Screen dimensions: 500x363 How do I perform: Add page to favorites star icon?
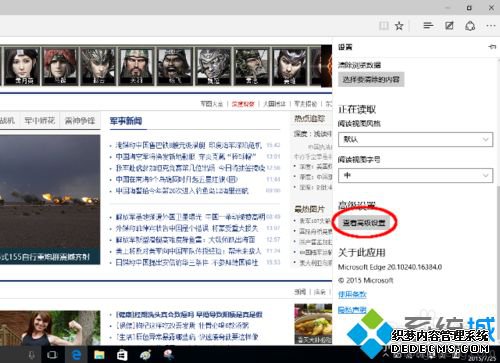(x=399, y=26)
